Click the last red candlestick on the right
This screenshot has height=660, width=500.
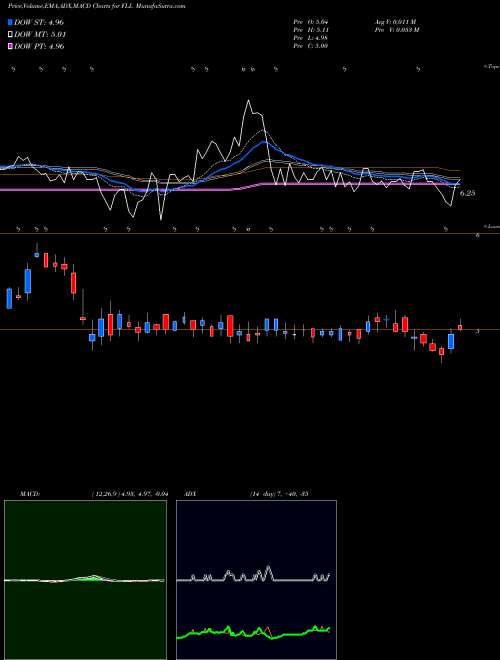tap(460, 327)
